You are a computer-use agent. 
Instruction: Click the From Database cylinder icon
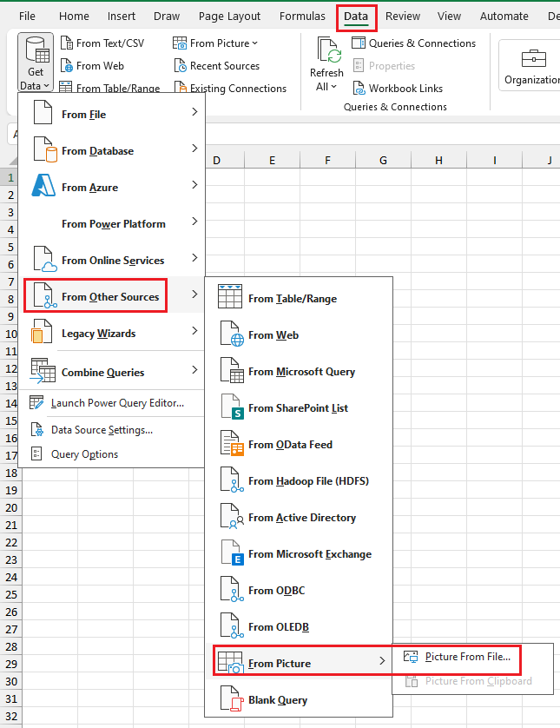tap(44, 149)
